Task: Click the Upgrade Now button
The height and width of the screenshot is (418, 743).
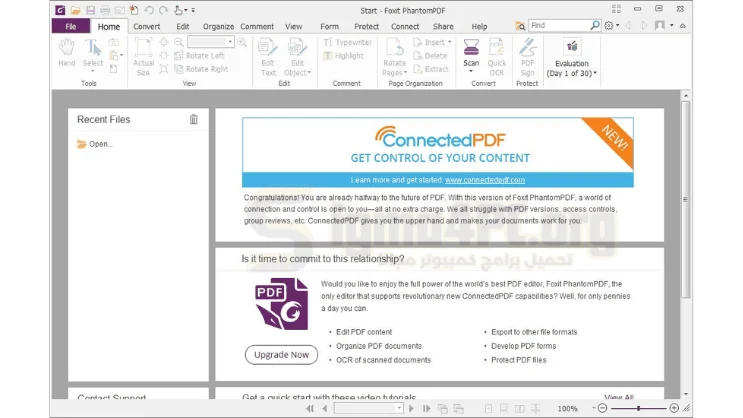Action: (x=281, y=354)
